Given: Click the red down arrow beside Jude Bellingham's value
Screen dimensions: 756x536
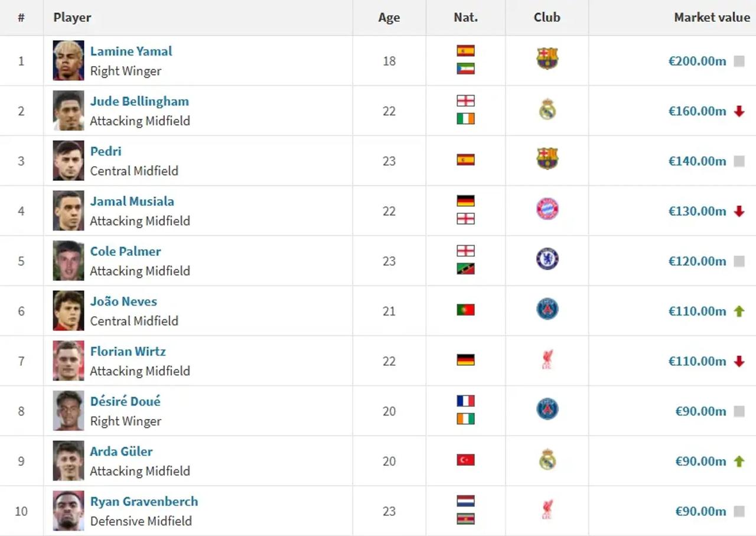Looking at the screenshot, I should coord(739,111).
